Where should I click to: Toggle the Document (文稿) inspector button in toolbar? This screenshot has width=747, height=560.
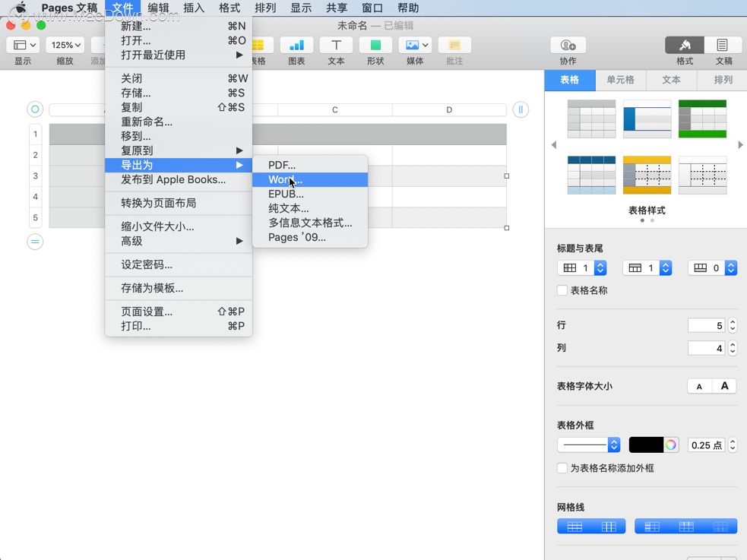click(723, 46)
